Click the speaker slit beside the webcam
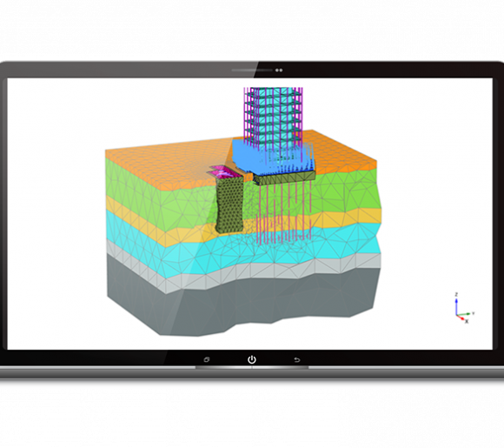 (252, 70)
